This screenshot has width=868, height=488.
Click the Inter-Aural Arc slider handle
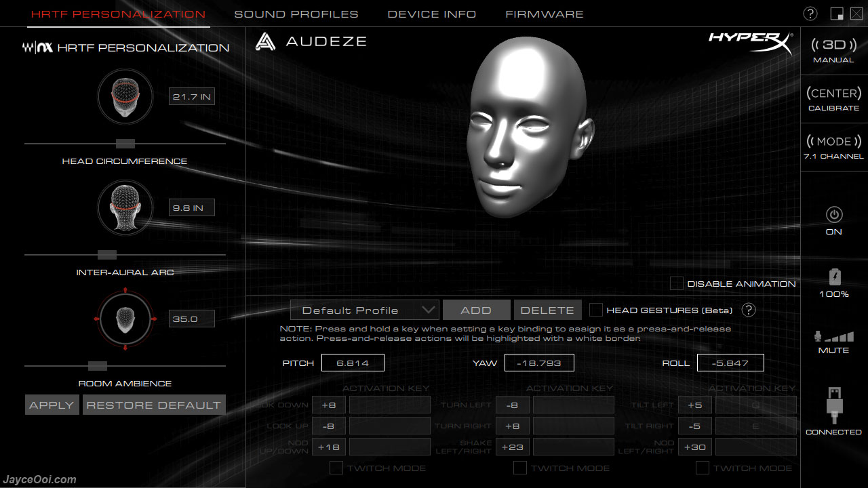107,255
